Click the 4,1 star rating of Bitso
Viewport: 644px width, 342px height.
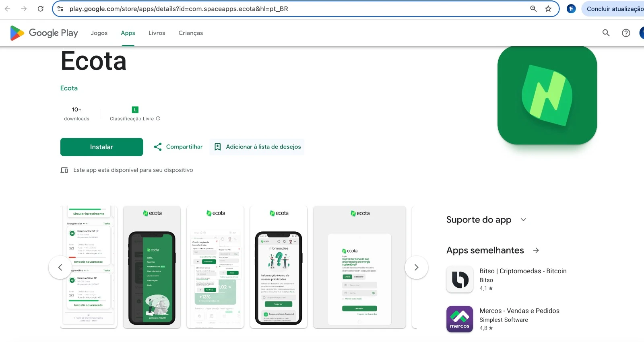tap(486, 288)
